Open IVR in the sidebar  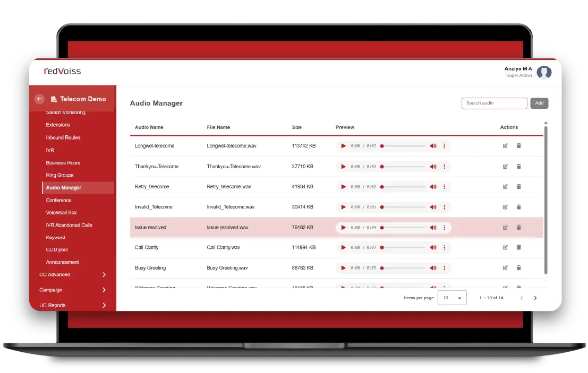pos(50,150)
